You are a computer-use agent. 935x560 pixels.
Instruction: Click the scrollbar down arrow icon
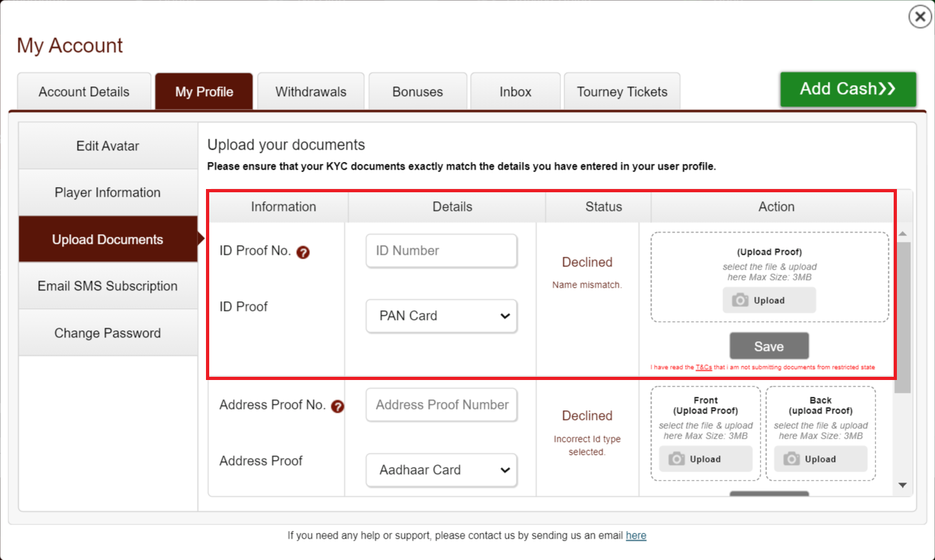click(x=903, y=485)
